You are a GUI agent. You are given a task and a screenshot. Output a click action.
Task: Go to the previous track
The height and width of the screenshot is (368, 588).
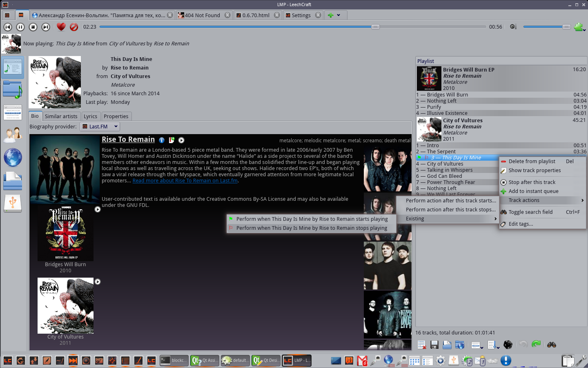(x=8, y=27)
